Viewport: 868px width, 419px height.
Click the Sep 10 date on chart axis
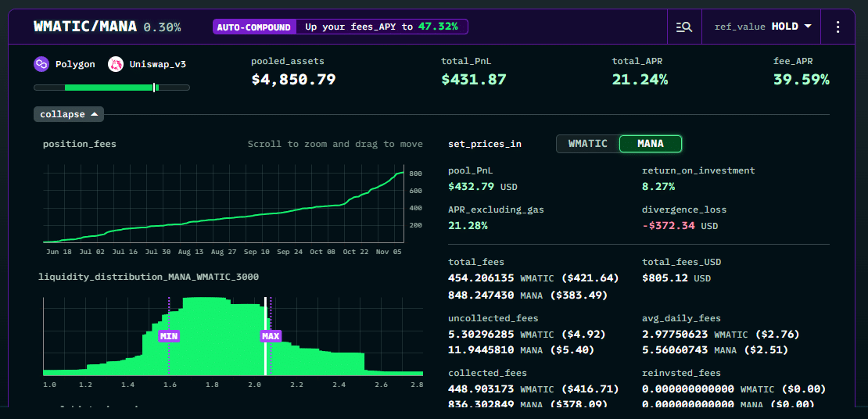pyautogui.click(x=257, y=251)
